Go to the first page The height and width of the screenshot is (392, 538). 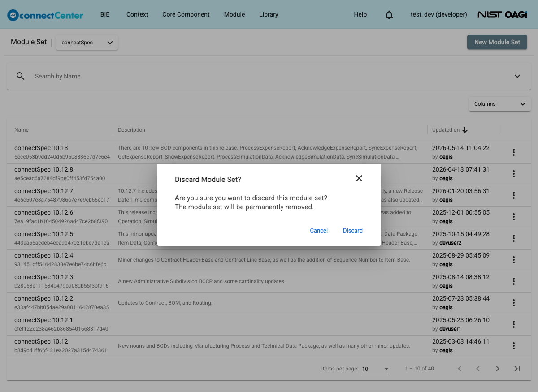pyautogui.click(x=458, y=369)
